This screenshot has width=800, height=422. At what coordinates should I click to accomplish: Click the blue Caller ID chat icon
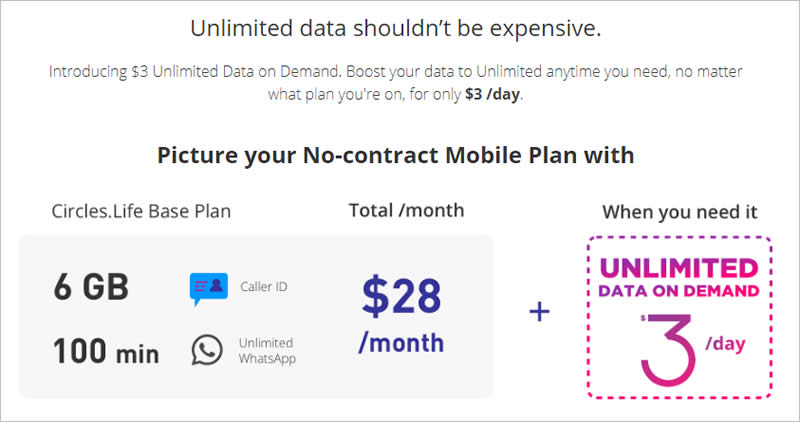coord(209,289)
